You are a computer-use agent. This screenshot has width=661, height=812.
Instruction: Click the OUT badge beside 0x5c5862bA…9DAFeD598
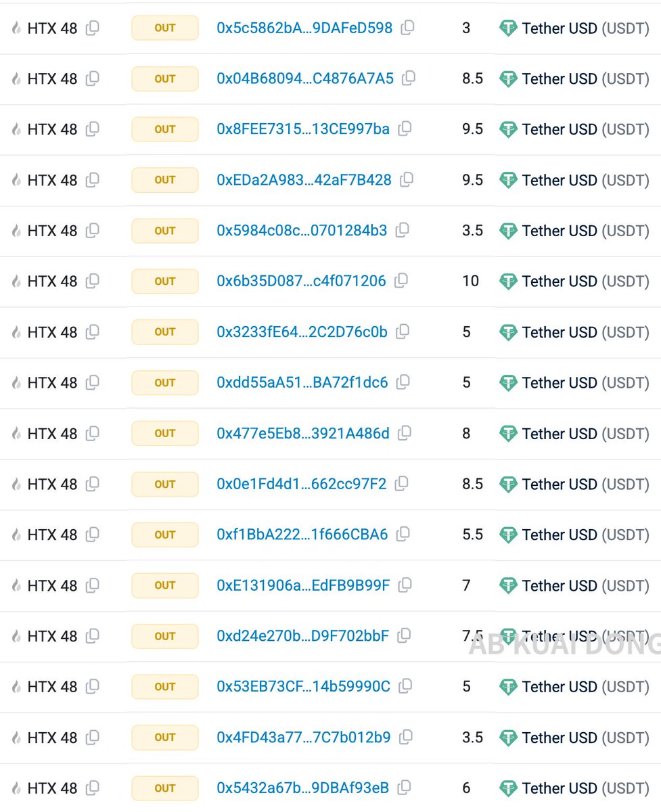coord(165,28)
